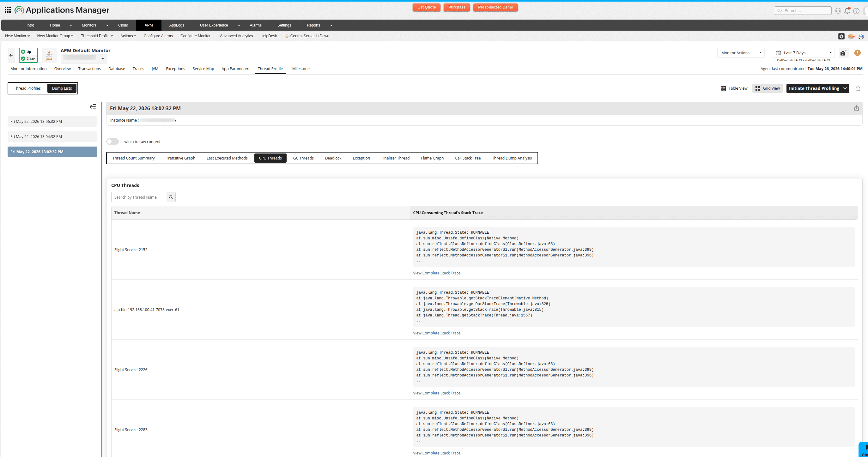
Task: Open the help question mark icon
Action: point(856,11)
